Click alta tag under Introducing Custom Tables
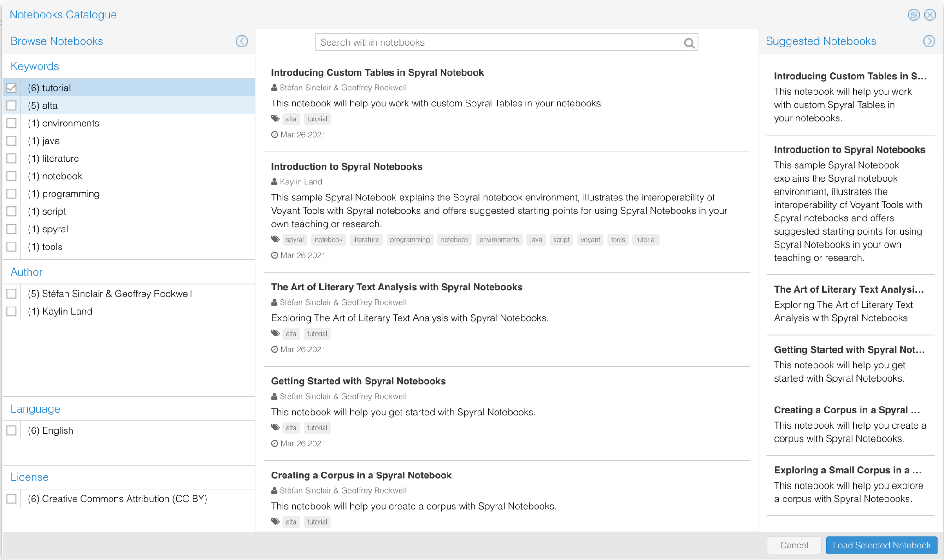 [x=291, y=119]
